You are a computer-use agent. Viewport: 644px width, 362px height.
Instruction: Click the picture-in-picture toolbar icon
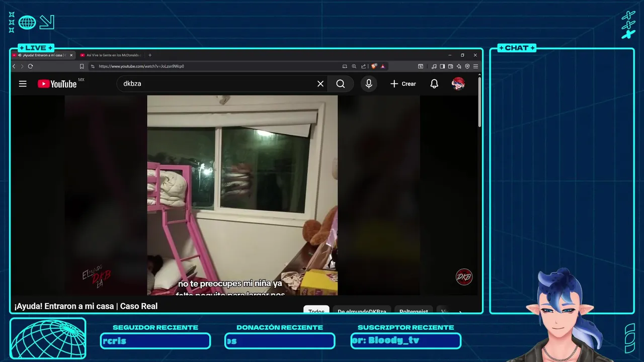[x=421, y=66]
